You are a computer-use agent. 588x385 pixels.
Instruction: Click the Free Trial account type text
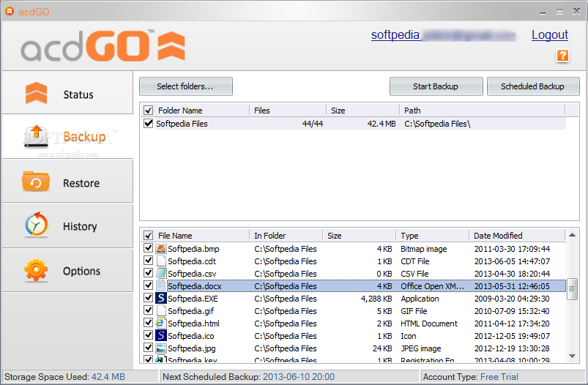(x=499, y=377)
